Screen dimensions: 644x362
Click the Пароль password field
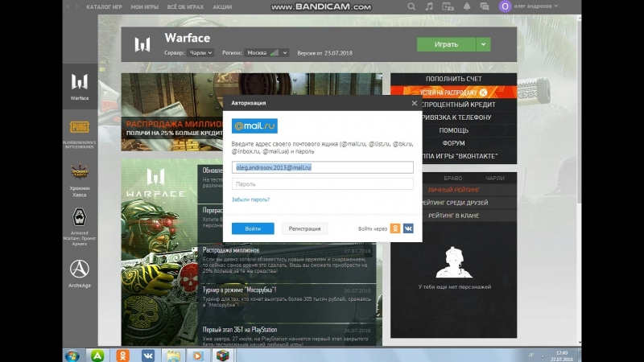(x=323, y=184)
